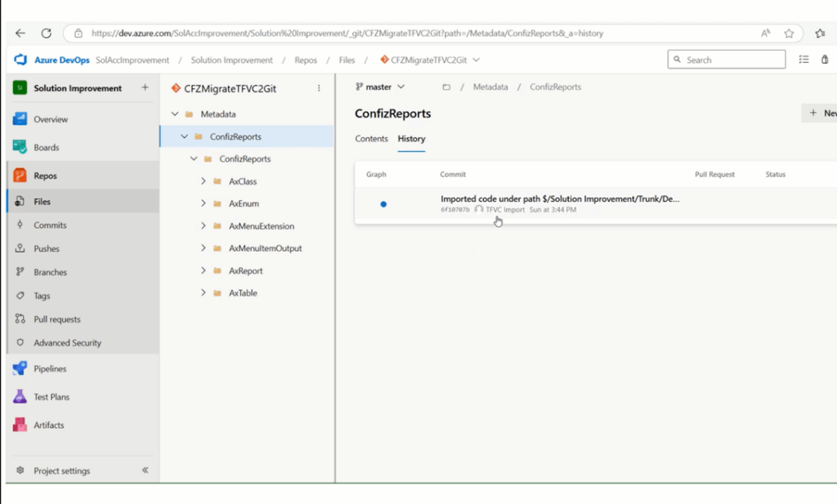Open Read Aloud icon in address bar
Viewport: 837px width, 504px height.
point(765,33)
